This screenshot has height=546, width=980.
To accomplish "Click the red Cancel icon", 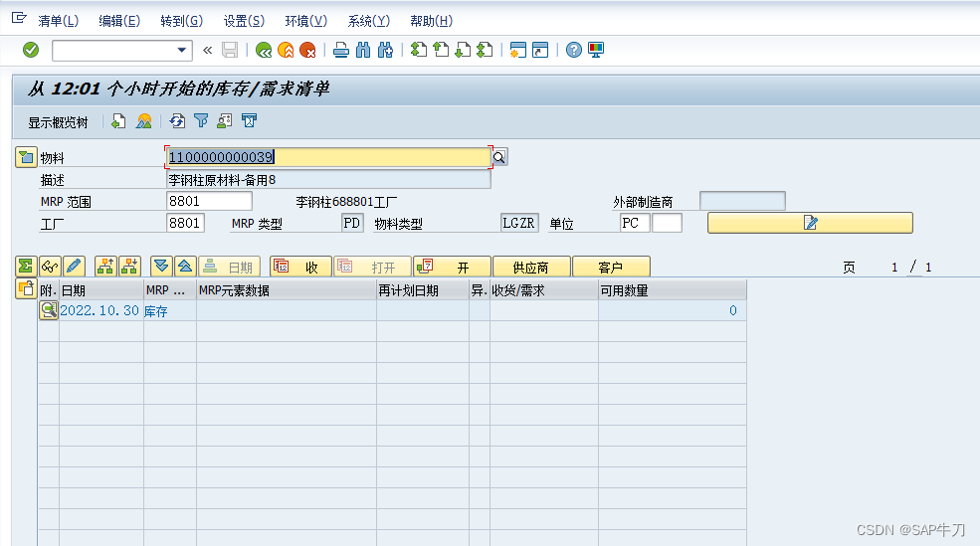I will 307,50.
